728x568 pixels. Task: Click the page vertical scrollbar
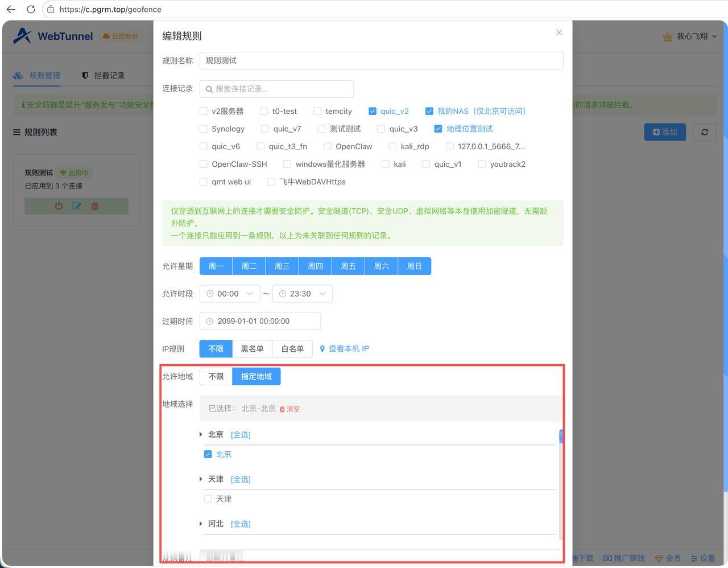click(725, 256)
